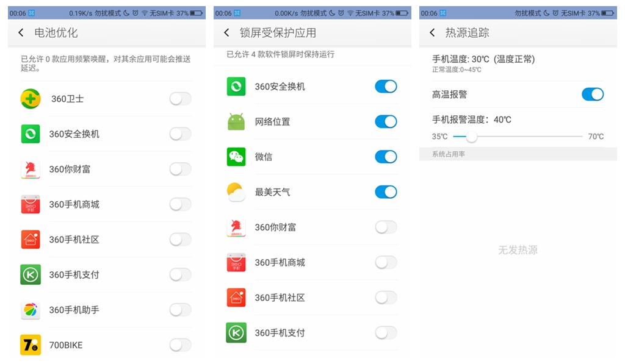The width and height of the screenshot is (625, 364).
Task: Tap 360手机商城 icon in 电池优化 list
Action: 31,204
